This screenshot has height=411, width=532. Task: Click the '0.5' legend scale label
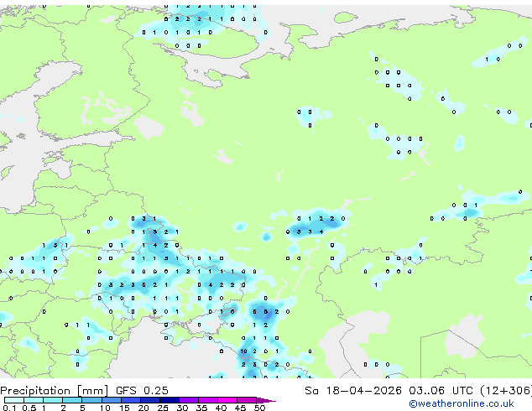[x=29, y=408]
